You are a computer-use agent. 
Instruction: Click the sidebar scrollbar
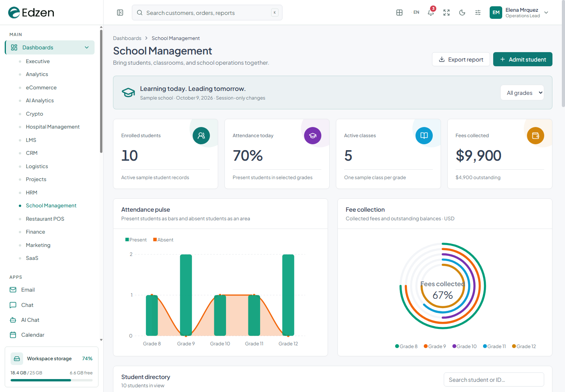point(101,91)
